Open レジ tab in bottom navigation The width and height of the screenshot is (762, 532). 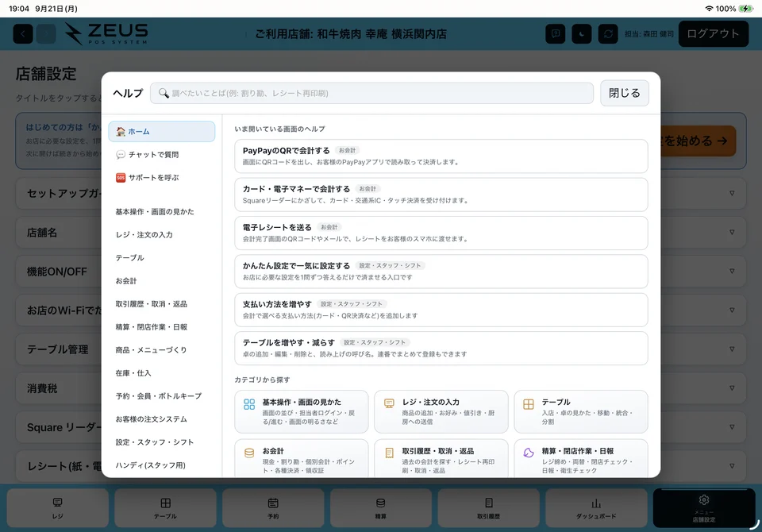(57, 508)
